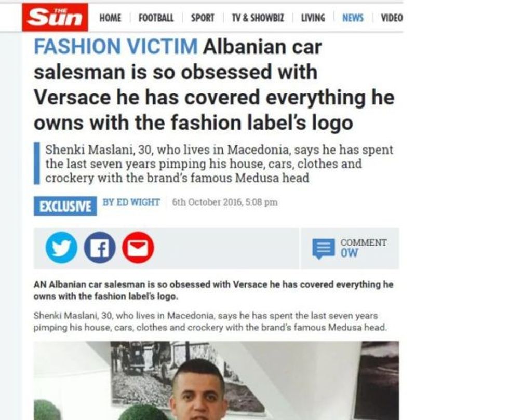Open the article photo of the man
Image resolution: width=509 pixels, height=420 pixels.
pos(216,381)
